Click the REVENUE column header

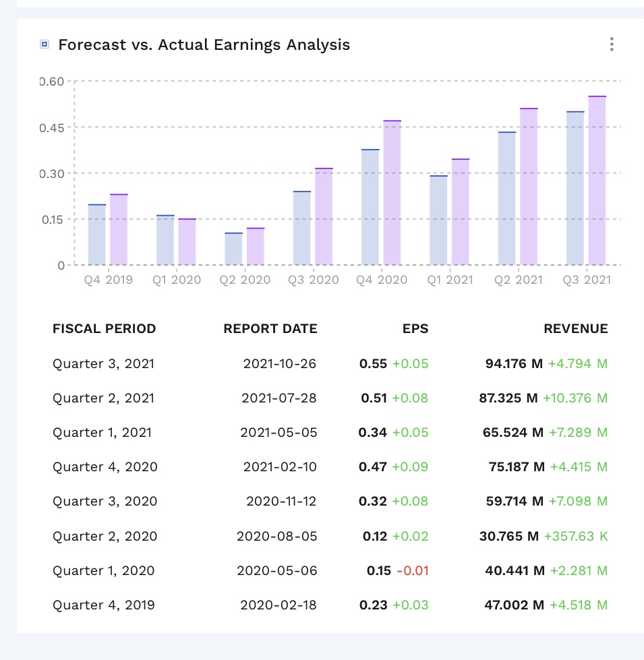[575, 329]
